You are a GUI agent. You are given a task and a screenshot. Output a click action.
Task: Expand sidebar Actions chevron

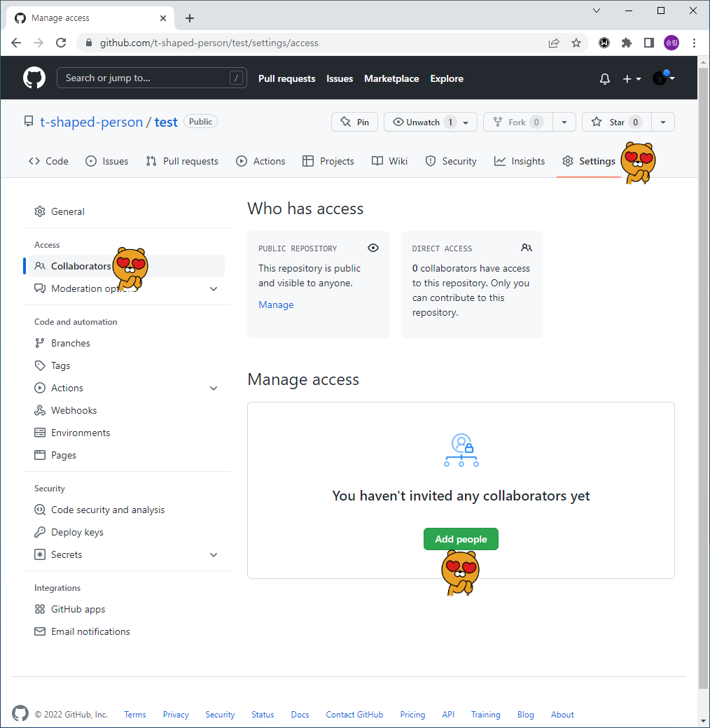point(214,388)
